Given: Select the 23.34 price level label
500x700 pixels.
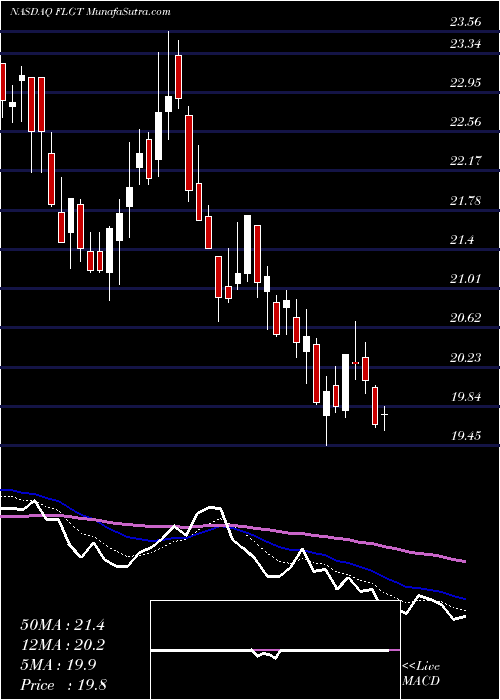Looking at the screenshot, I should pos(466,44).
